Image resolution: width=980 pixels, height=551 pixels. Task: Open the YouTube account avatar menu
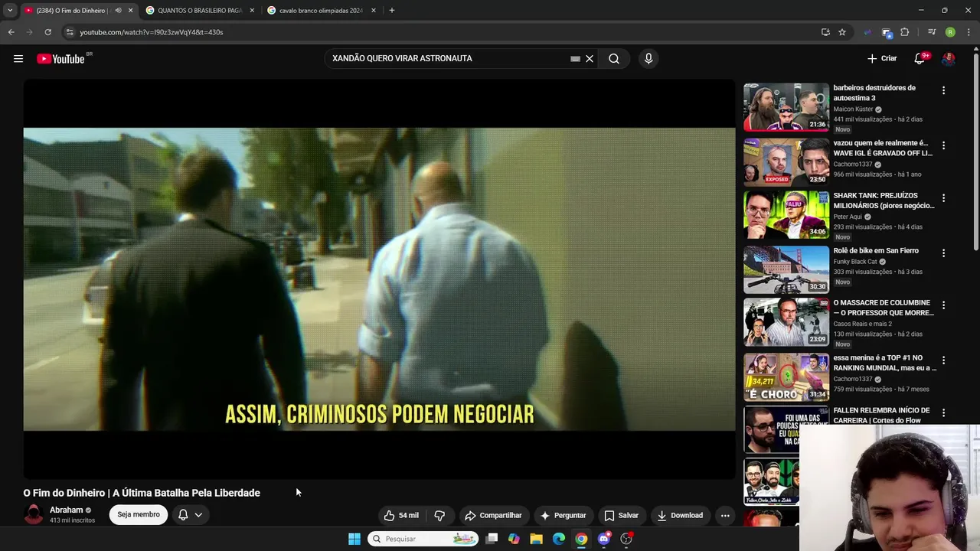click(949, 59)
